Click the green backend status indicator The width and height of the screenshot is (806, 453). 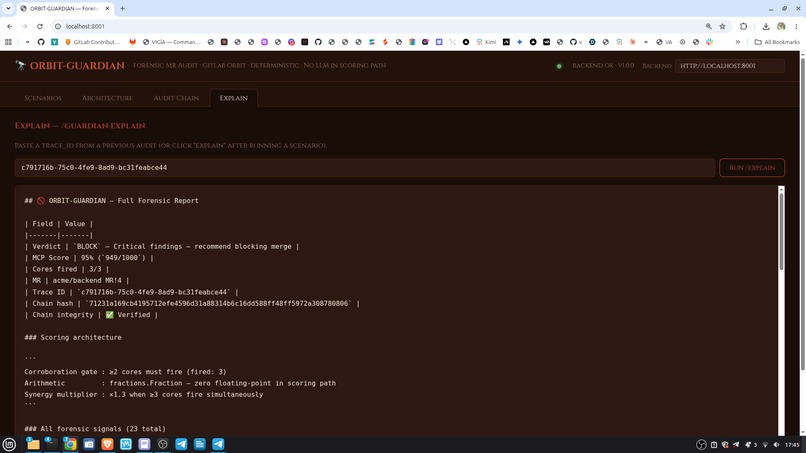pos(559,66)
